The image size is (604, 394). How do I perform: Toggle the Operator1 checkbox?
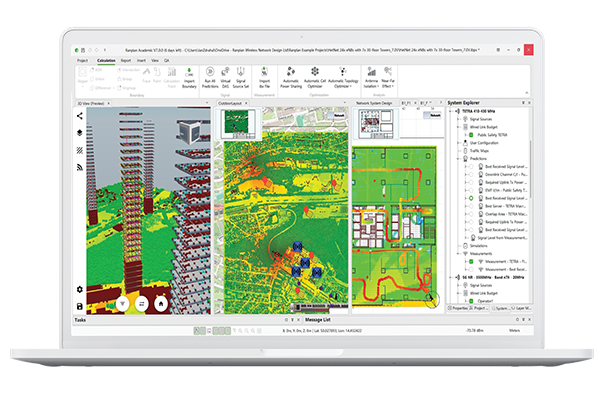point(471,301)
